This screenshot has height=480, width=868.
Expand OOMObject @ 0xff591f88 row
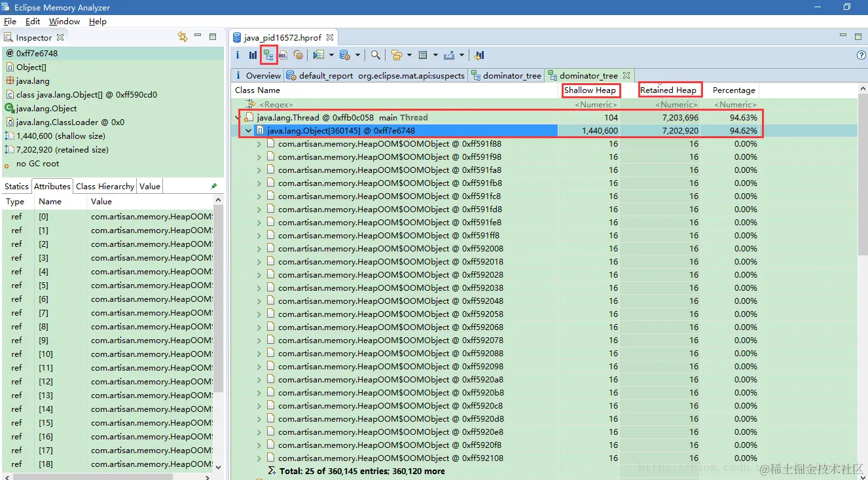click(x=259, y=144)
